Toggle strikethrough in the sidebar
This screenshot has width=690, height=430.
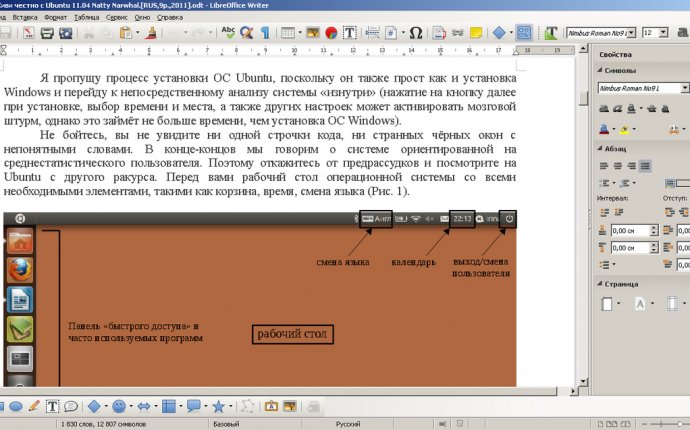651,109
